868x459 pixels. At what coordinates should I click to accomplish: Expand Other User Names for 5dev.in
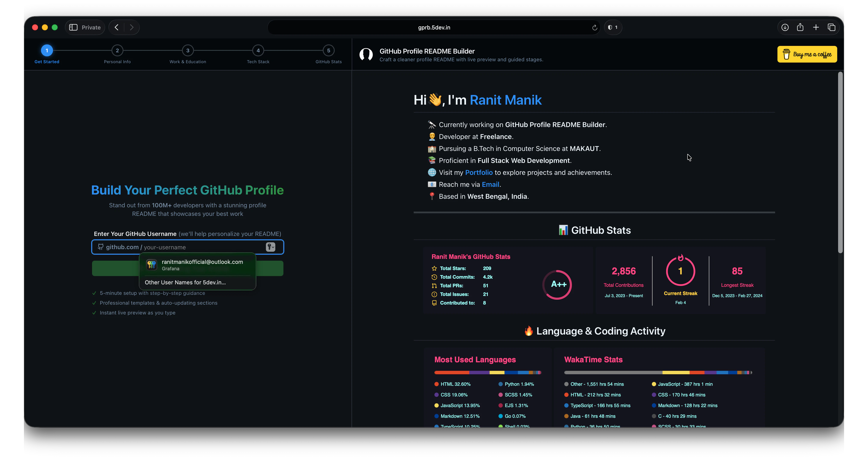tap(185, 282)
